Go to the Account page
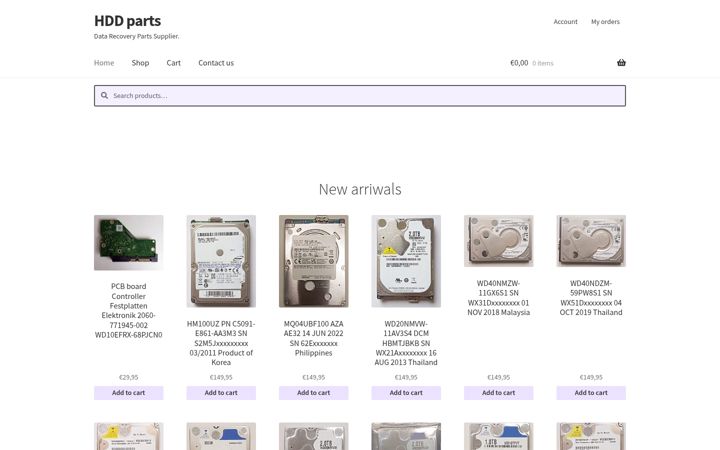 (565, 22)
